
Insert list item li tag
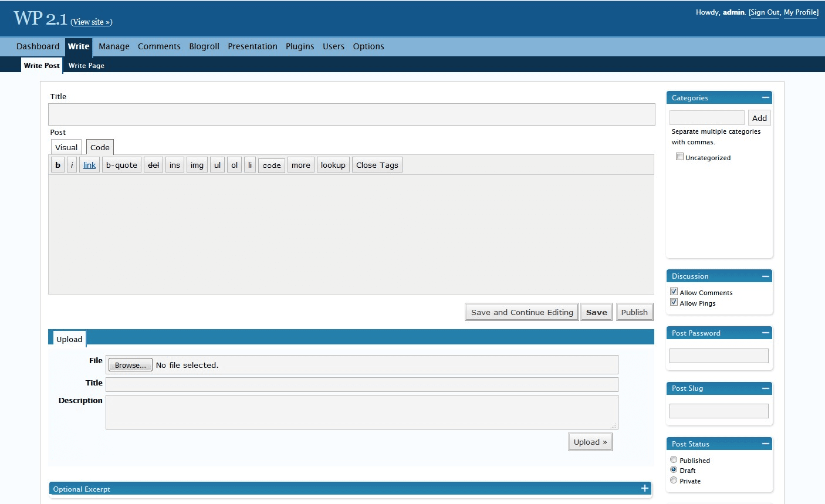(250, 165)
